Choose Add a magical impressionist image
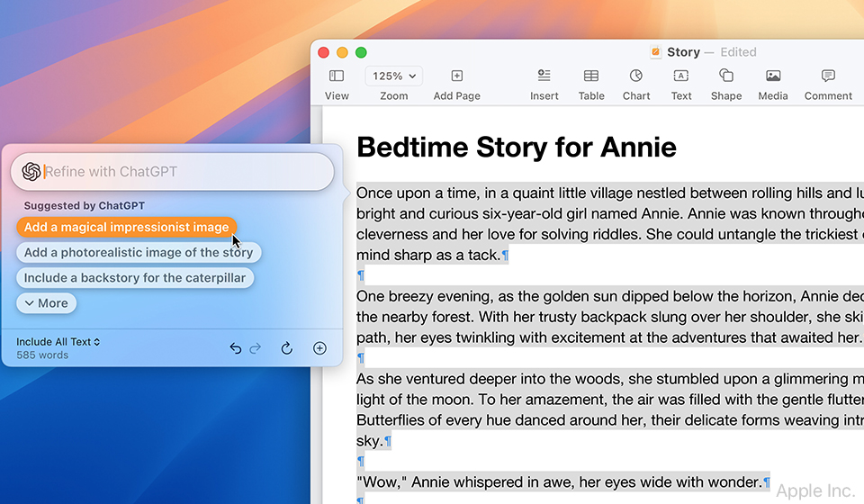This screenshot has width=864, height=504. 127,228
